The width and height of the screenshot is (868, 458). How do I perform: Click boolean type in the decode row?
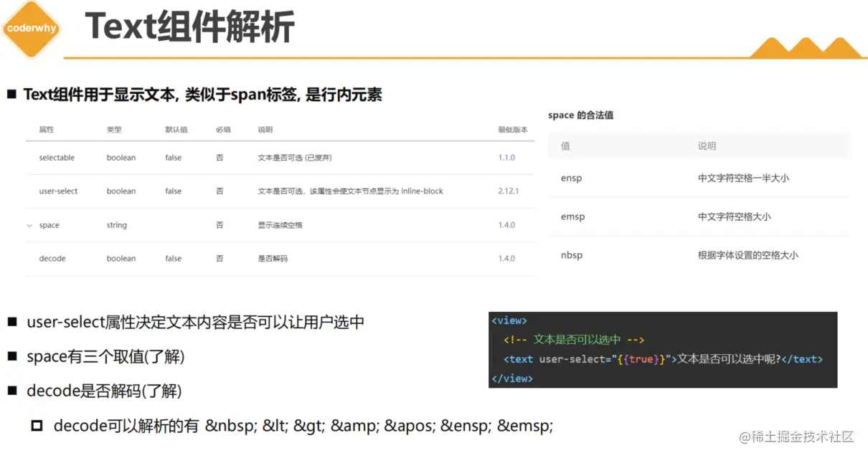tap(121, 259)
